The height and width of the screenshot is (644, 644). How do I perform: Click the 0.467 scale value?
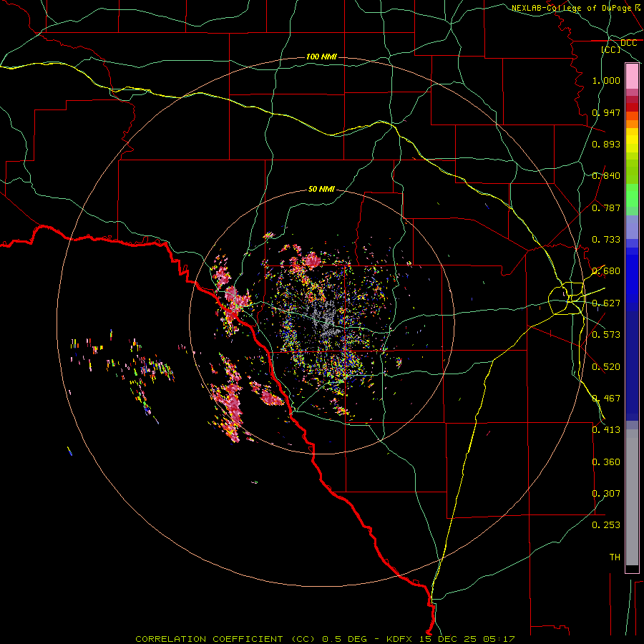[x=606, y=399]
